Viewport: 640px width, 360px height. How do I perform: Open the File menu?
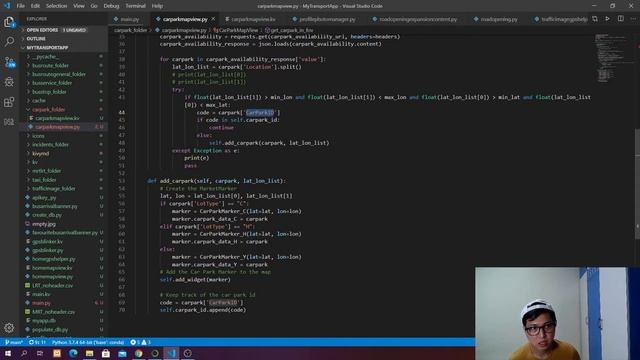pyautogui.click(x=20, y=6)
